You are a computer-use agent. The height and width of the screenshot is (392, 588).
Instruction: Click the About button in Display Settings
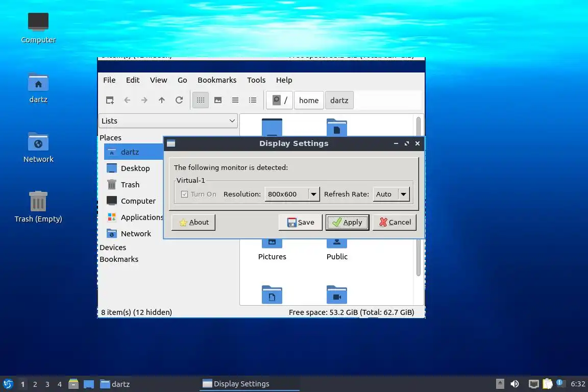click(193, 222)
